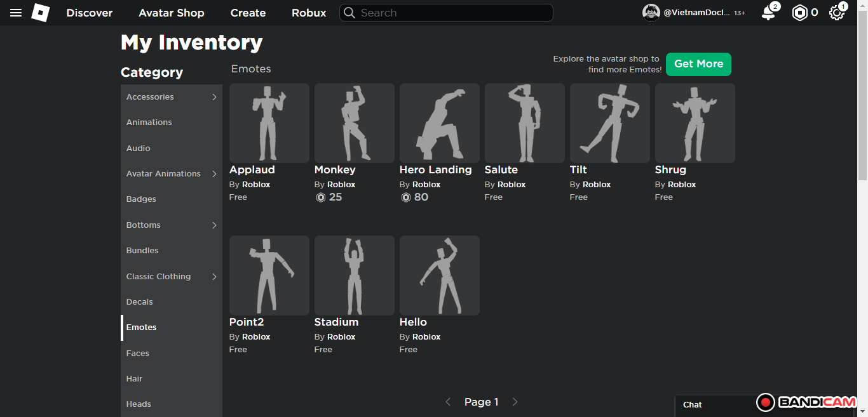Click the Roblox logo home icon
Viewport: 868px width, 417px height.
[x=41, y=13]
